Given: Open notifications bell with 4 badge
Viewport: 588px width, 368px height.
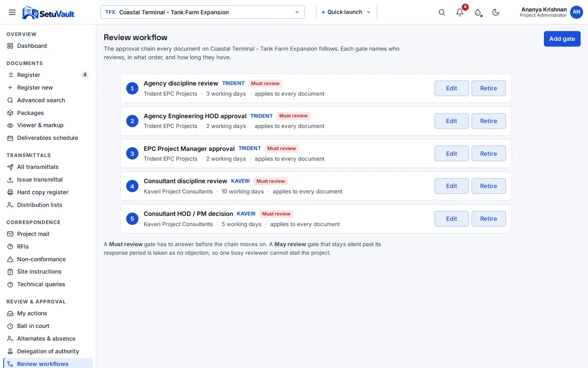Looking at the screenshot, I should 460,12.
